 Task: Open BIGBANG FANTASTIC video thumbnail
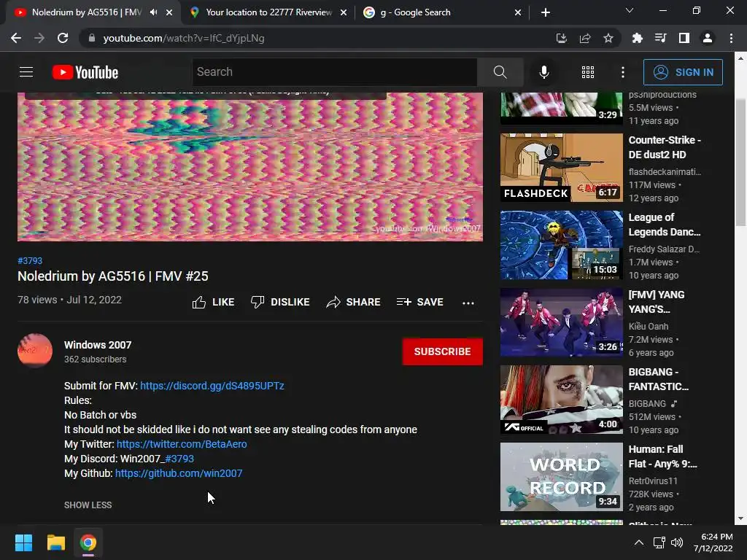point(562,400)
